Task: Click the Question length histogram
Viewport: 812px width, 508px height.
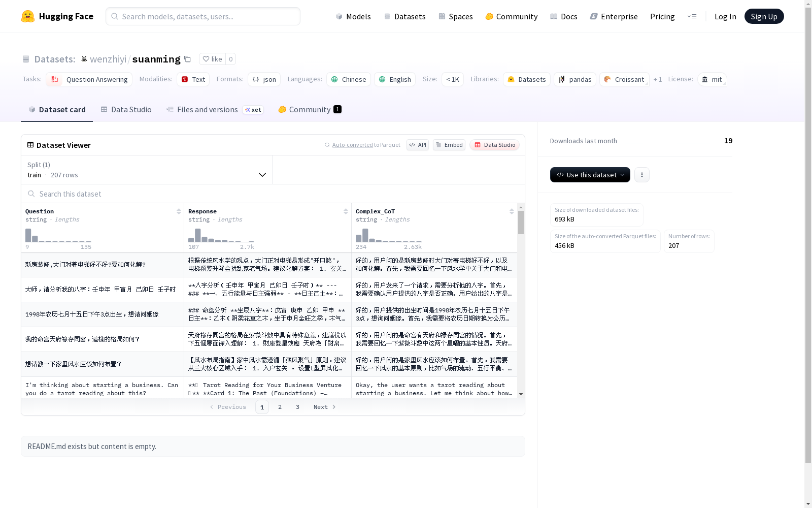Action: coord(58,235)
